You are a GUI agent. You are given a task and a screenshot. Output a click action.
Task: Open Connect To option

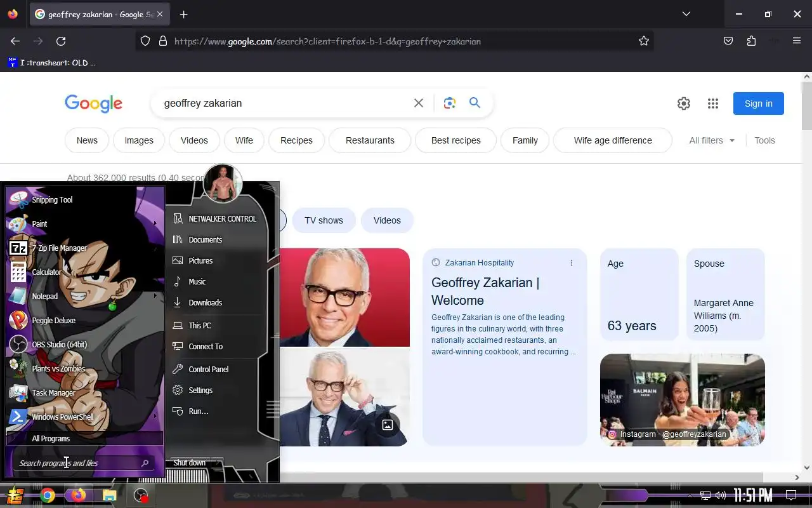tap(214, 346)
